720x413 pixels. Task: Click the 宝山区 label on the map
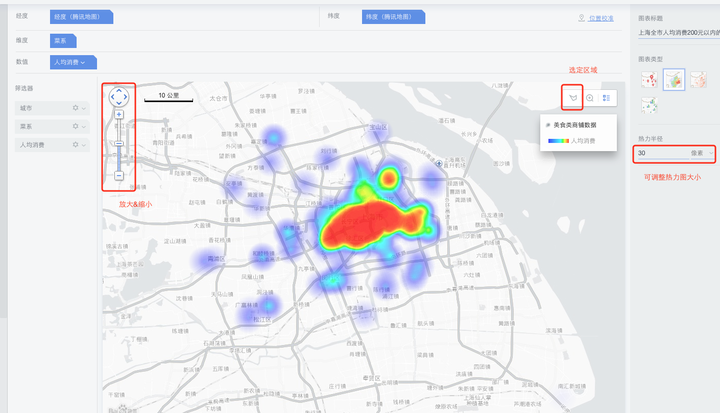378,127
